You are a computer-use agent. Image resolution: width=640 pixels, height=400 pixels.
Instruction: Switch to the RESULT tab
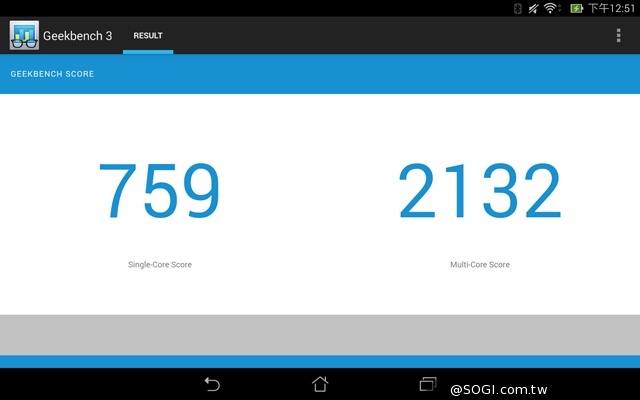pyautogui.click(x=148, y=36)
